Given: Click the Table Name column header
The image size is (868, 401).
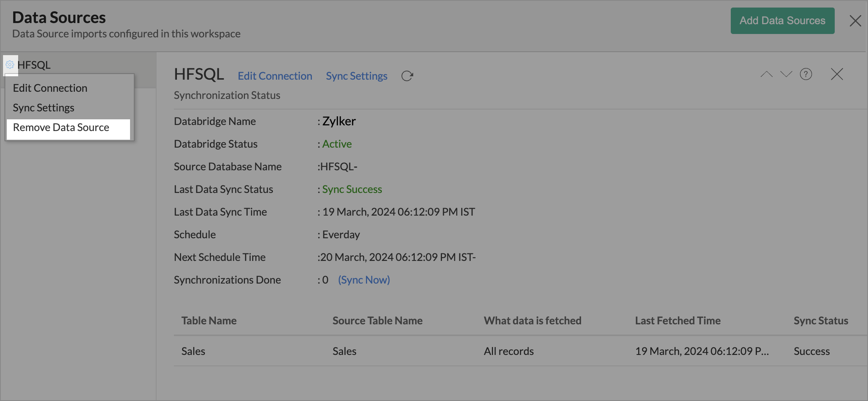Looking at the screenshot, I should [x=209, y=321].
